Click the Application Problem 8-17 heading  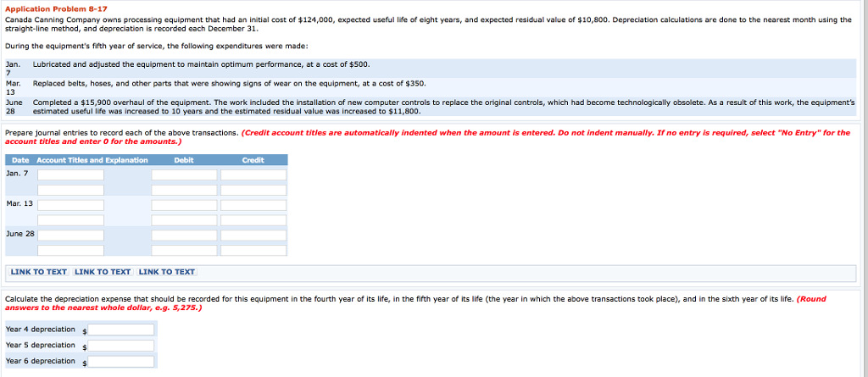pos(57,9)
